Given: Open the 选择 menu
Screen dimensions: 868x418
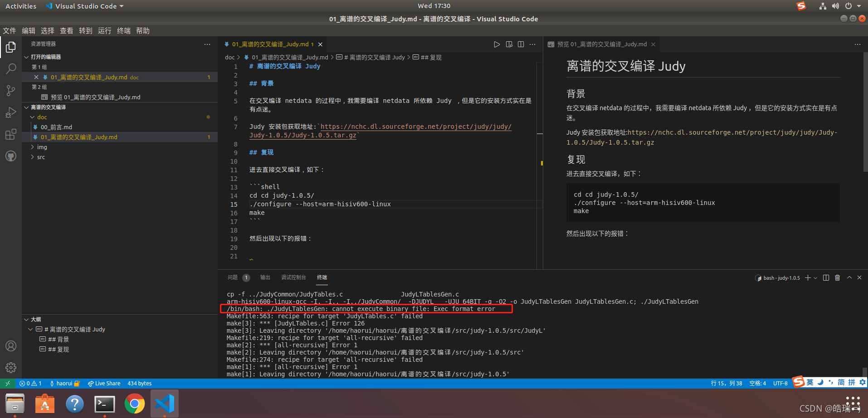Looking at the screenshot, I should click(x=47, y=31).
